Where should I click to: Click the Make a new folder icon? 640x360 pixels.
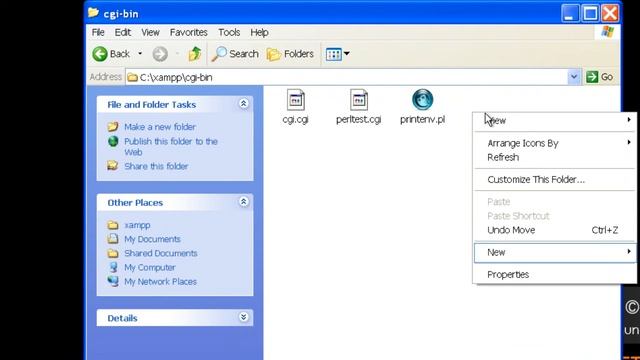113,127
